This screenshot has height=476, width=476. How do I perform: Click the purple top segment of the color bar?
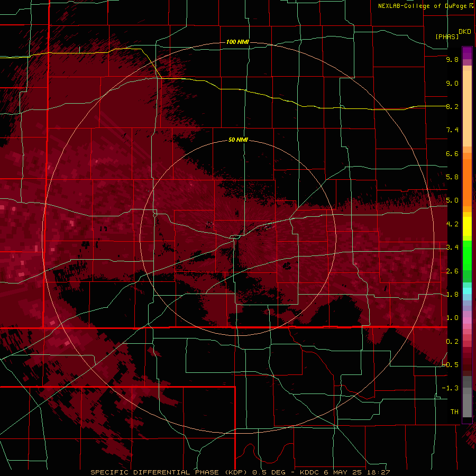[x=467, y=53]
